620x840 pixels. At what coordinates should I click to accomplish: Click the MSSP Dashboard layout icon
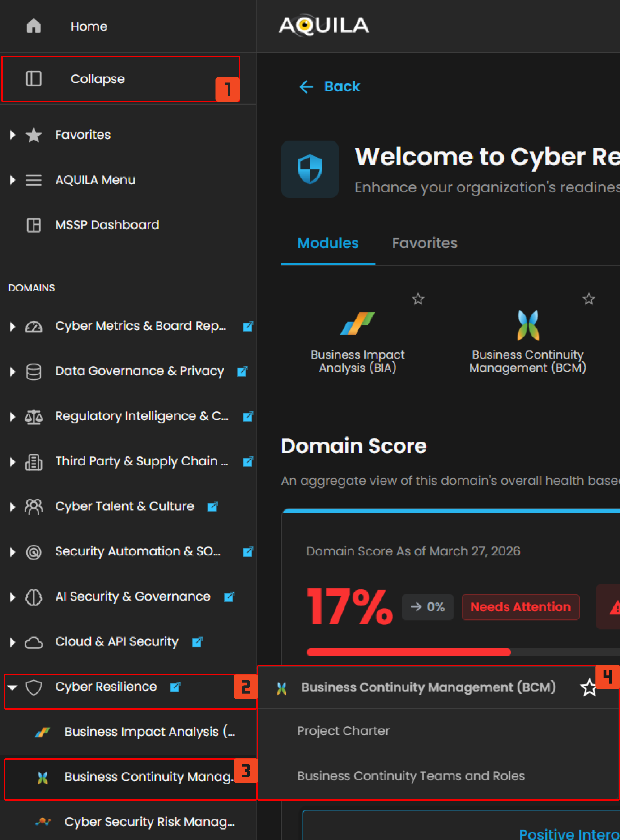pyautogui.click(x=34, y=225)
